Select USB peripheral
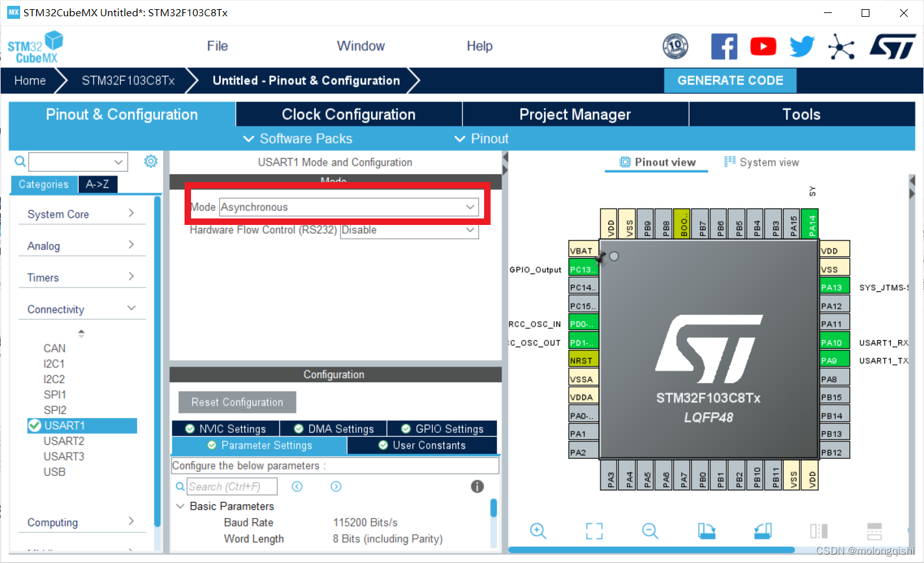Screen dimensions: 924x563 55,472
